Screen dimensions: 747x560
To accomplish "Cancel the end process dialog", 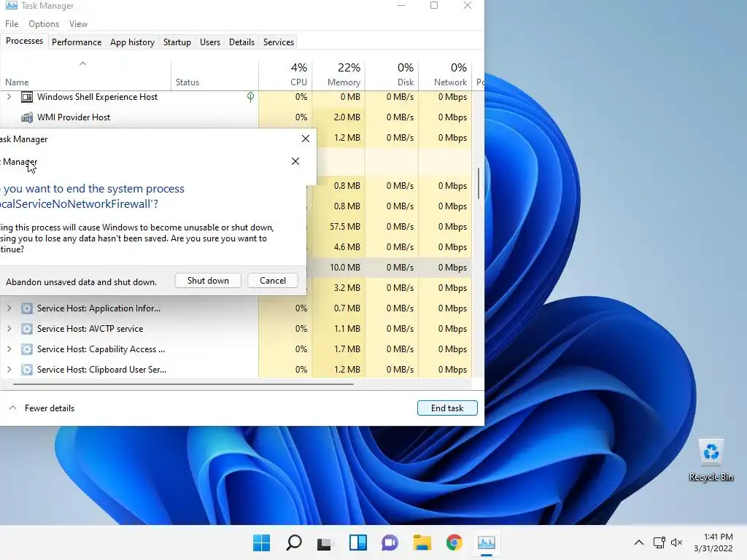I will [x=273, y=281].
